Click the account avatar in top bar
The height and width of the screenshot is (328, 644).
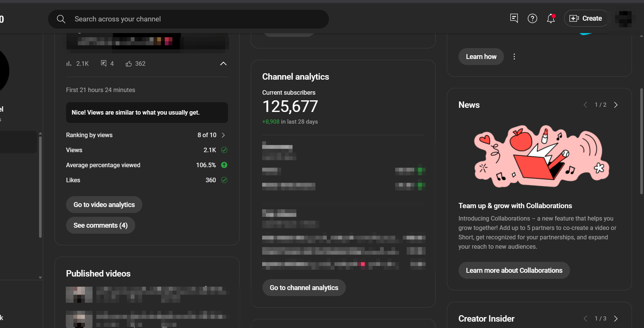point(623,19)
